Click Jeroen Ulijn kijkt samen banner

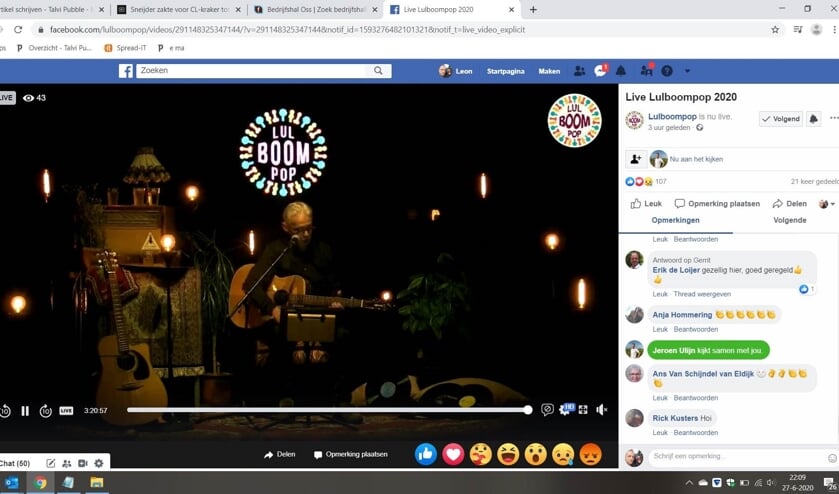[x=708, y=350]
